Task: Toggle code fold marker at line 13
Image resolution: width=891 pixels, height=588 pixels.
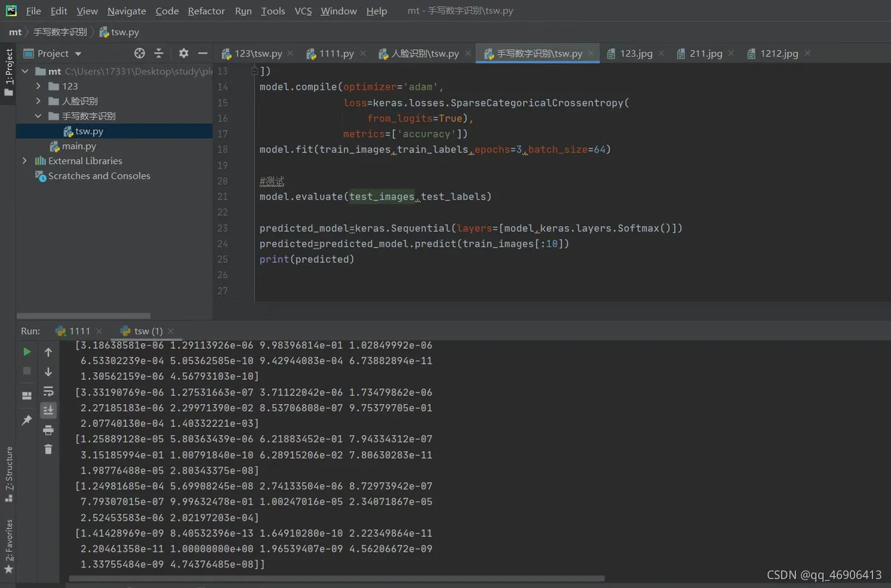Action: pos(255,71)
